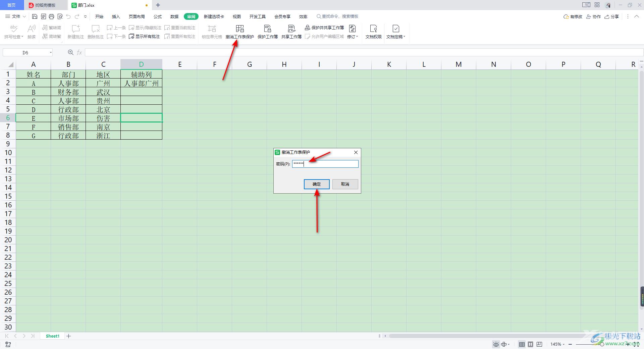Expand quick access toolbar customize arrow
644x349 pixels.
tap(85, 16)
